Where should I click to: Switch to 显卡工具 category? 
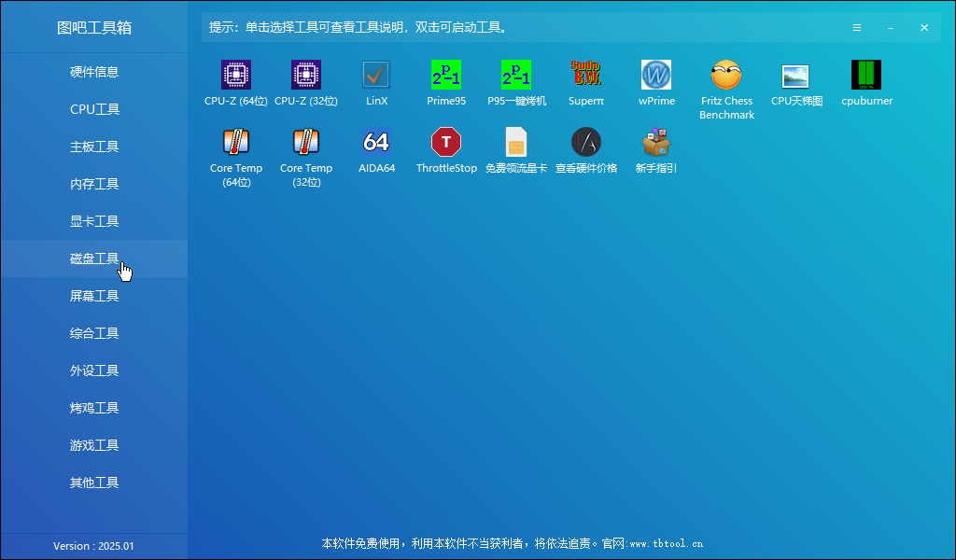click(94, 221)
